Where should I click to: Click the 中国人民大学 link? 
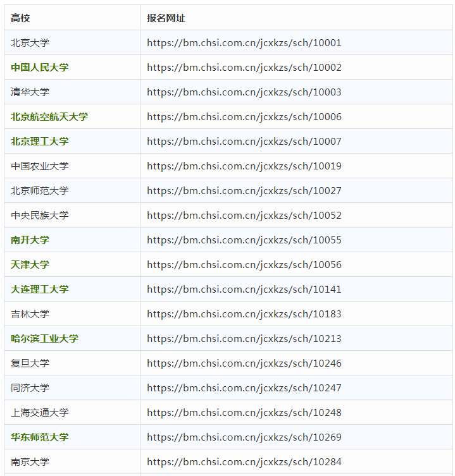(40, 68)
